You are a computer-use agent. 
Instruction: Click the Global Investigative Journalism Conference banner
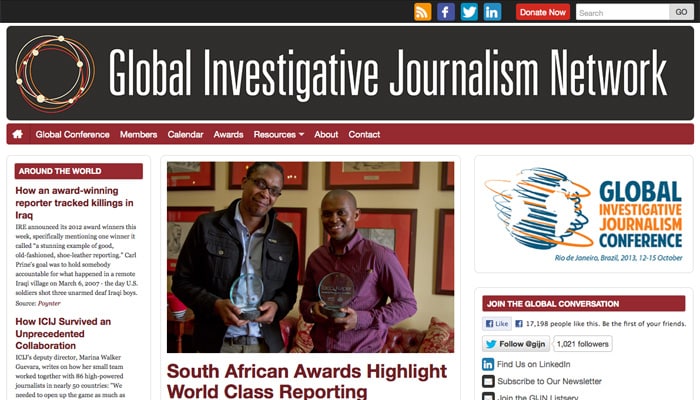coord(583,214)
